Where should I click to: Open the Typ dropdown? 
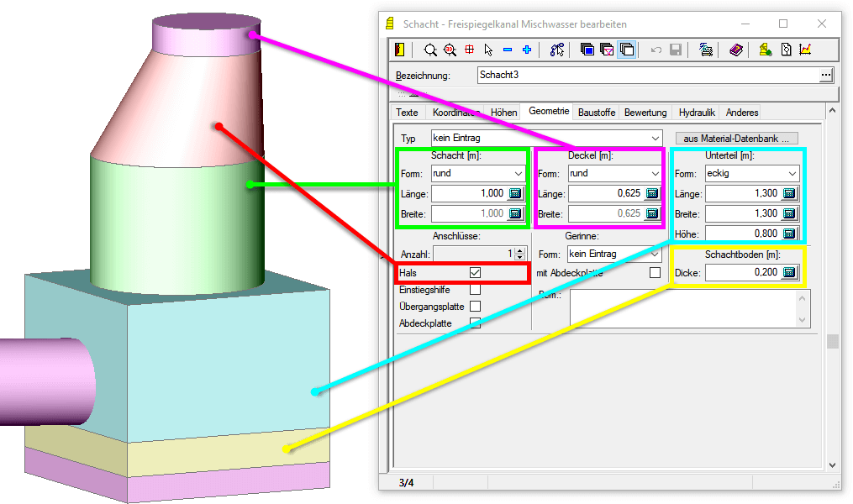point(656,138)
